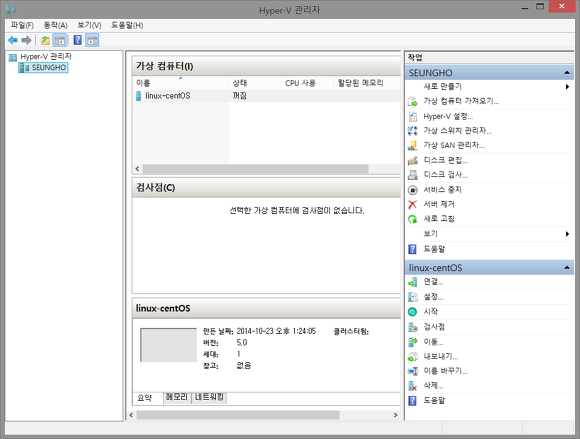
Task: Click 이름 바꾸기 rename action
Action: tap(445, 371)
